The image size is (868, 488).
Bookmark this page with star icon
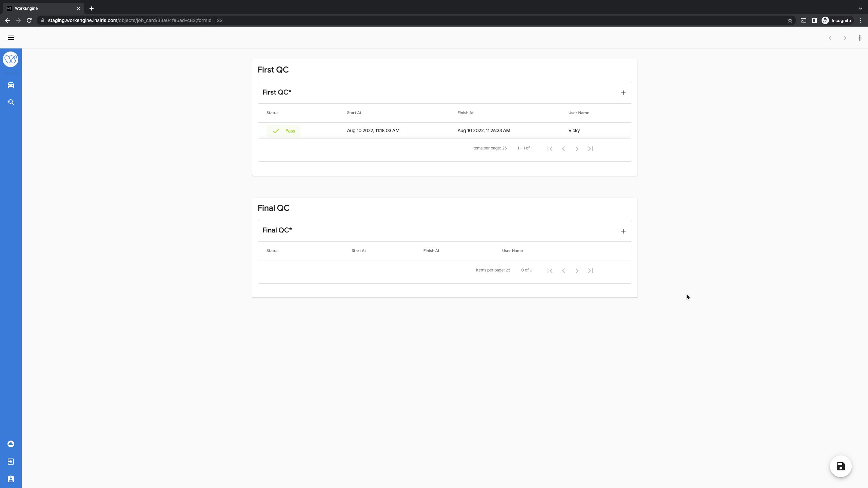[790, 20]
